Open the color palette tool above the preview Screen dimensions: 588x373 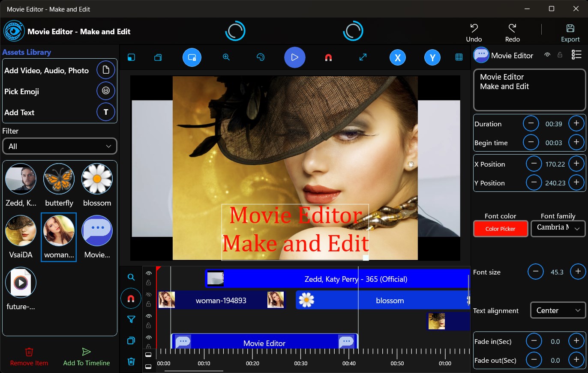[260, 57]
